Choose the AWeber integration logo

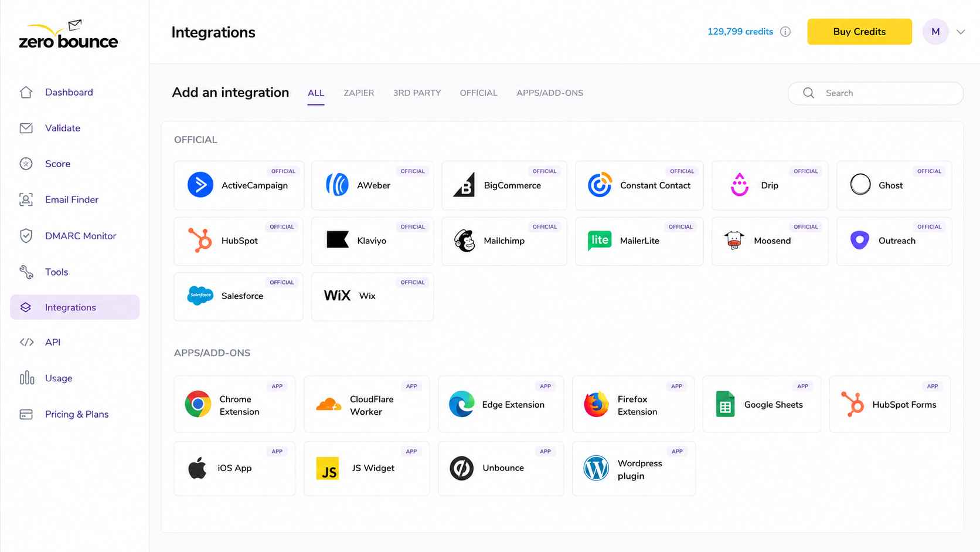pos(337,185)
